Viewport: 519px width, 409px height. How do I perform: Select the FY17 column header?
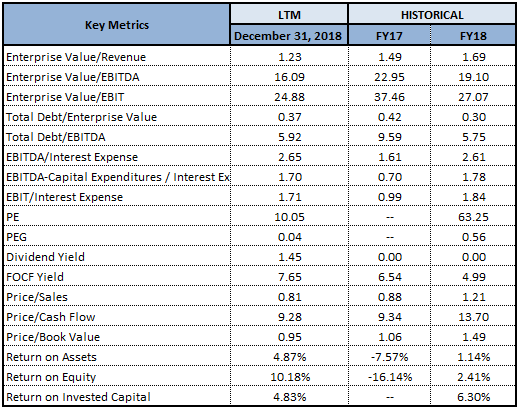pyautogui.click(x=389, y=35)
